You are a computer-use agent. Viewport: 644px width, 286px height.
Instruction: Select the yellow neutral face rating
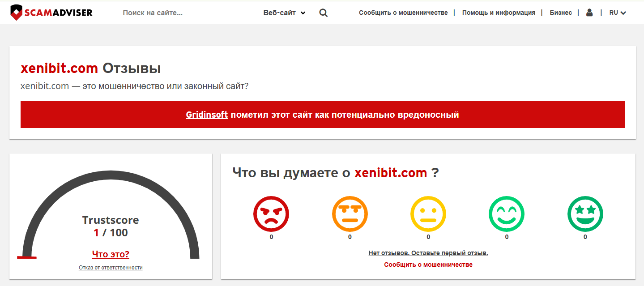coord(428,214)
